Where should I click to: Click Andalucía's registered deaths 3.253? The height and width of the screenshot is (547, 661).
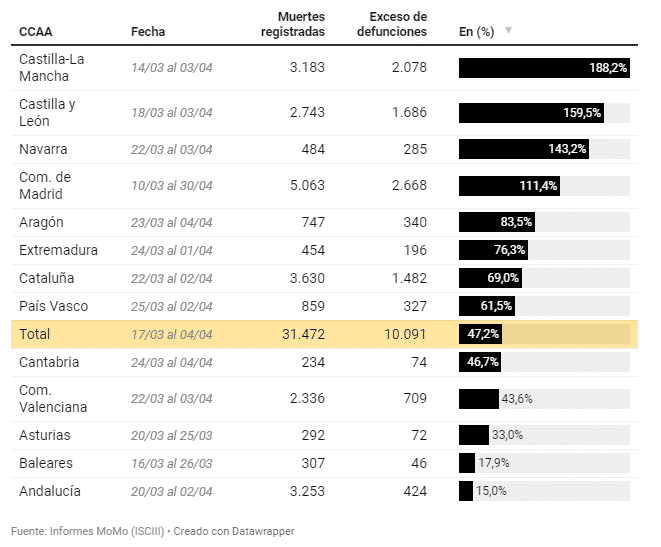(x=306, y=491)
